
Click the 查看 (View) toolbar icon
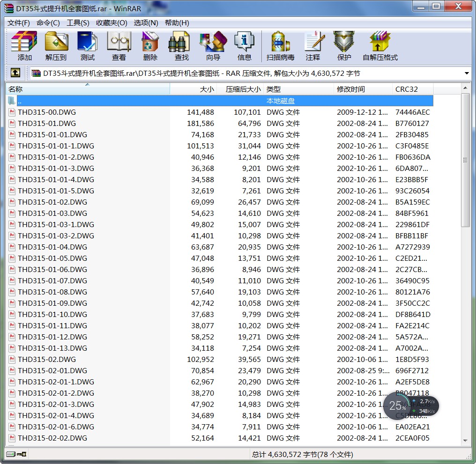tap(119, 42)
